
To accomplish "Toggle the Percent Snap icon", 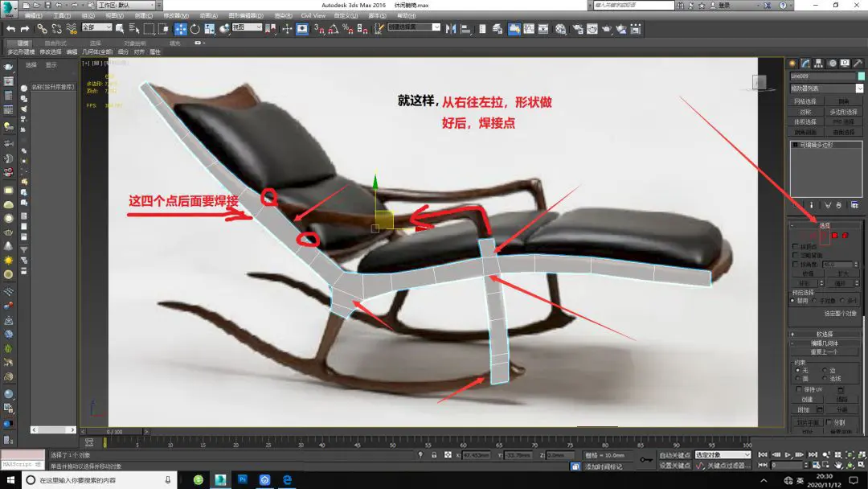I will pos(348,29).
